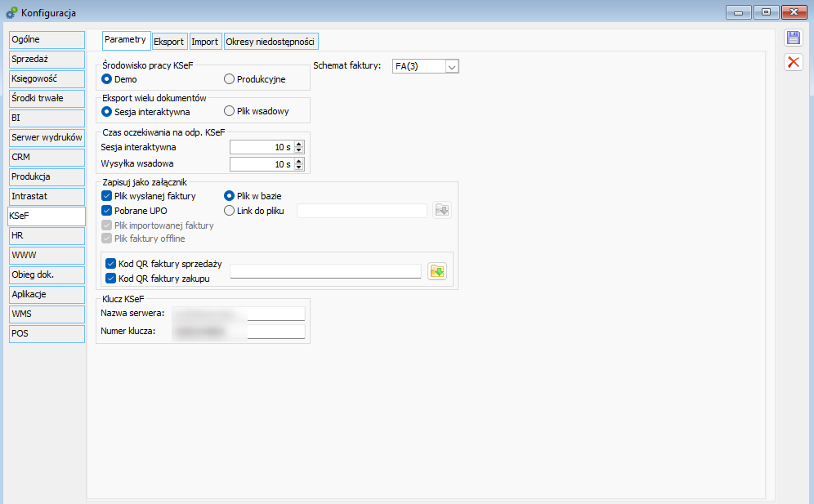Open the Ogólne configuration section
Screen dimensions: 814x504
pos(47,39)
